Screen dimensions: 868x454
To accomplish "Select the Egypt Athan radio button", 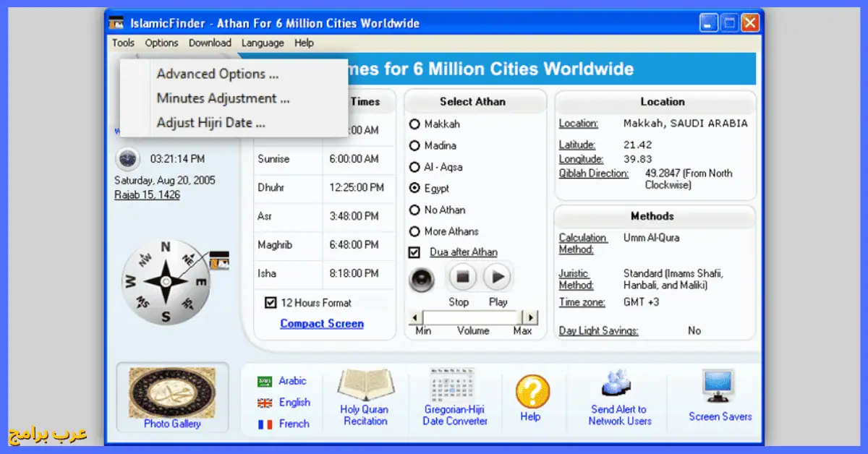I will click(414, 189).
